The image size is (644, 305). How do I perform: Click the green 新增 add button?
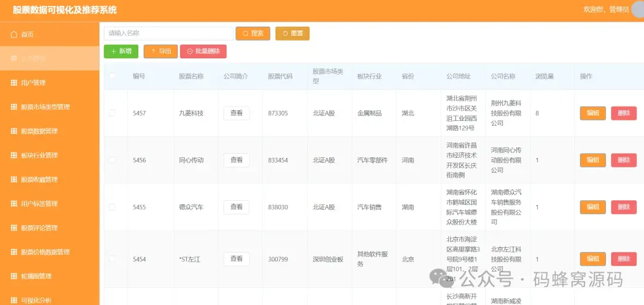tap(121, 51)
